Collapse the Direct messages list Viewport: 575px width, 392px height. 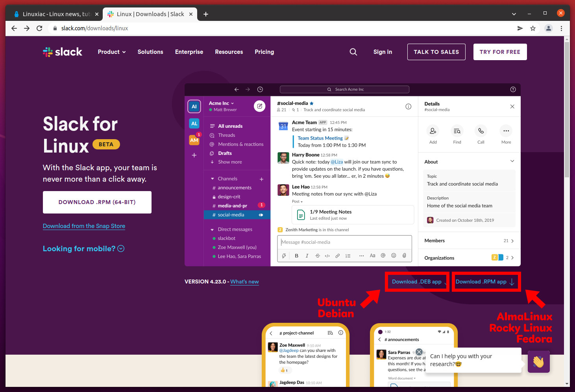coord(213,230)
